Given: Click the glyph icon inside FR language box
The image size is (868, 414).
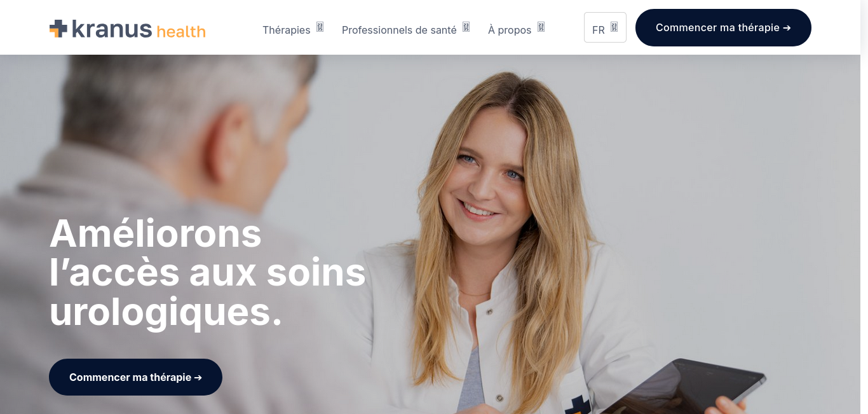Looking at the screenshot, I should [614, 27].
